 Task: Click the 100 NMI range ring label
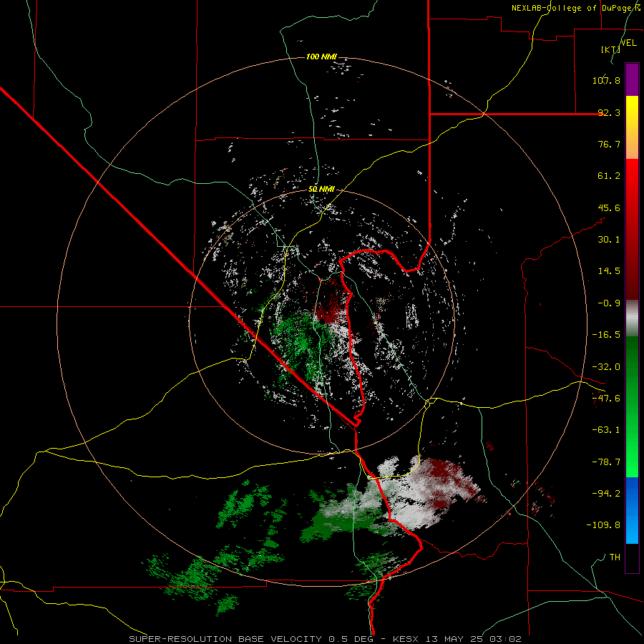(x=321, y=57)
